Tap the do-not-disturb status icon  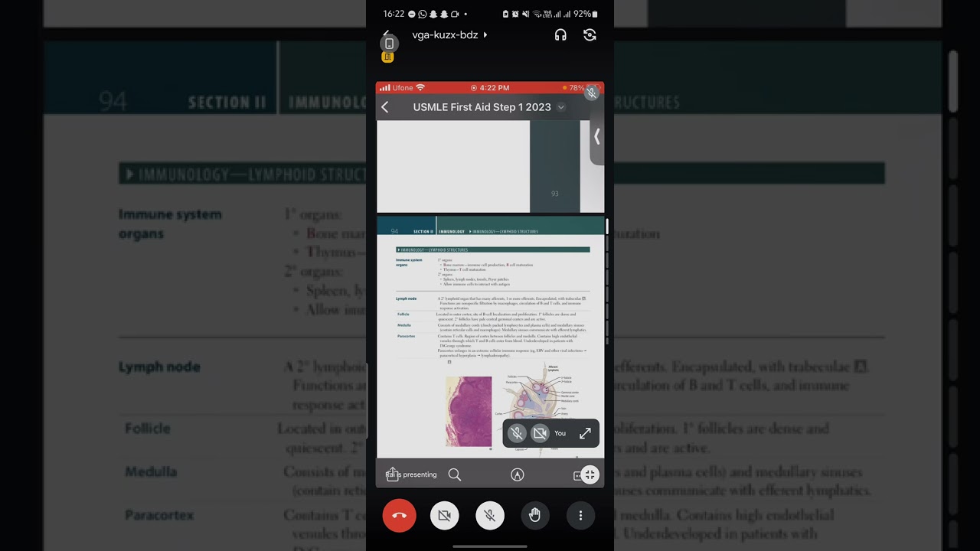(412, 15)
